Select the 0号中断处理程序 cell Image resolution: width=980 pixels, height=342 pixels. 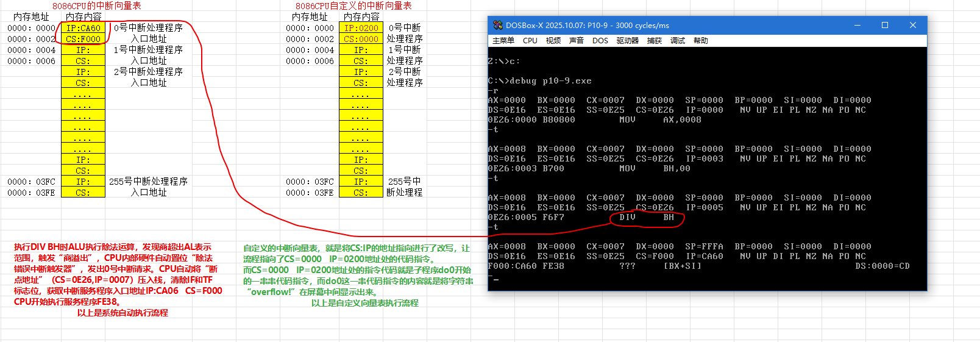pyautogui.click(x=148, y=28)
